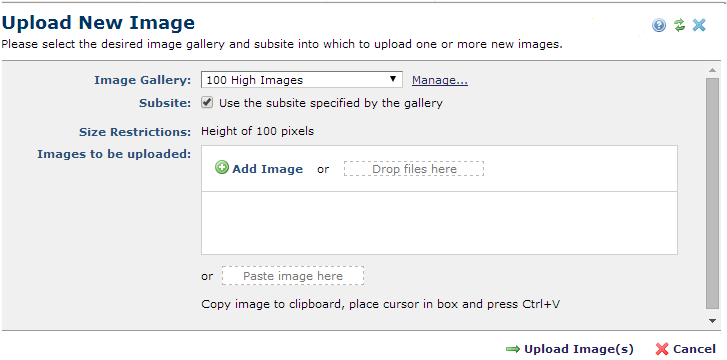This screenshot has width=727, height=360.
Task: Click the vertical scrollbar thumb
Action: click(712, 193)
